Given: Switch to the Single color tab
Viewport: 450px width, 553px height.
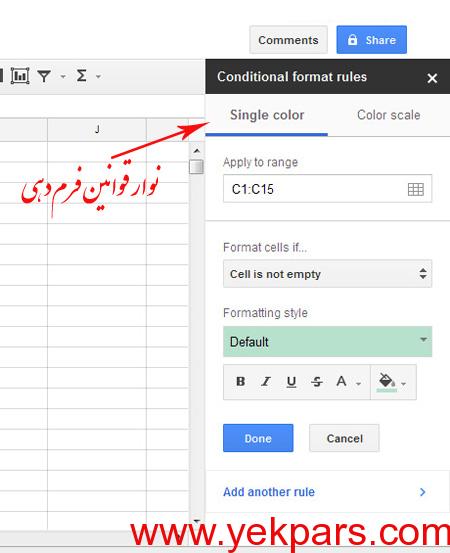Looking at the screenshot, I should (267, 115).
